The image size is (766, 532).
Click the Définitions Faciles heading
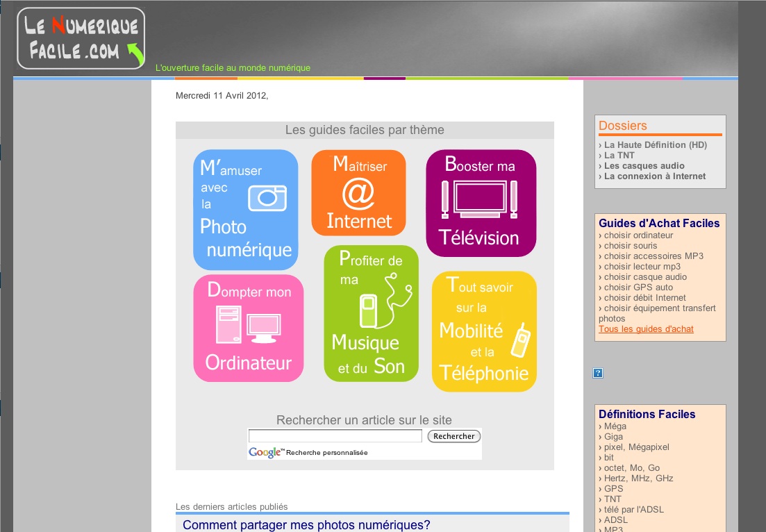(647, 414)
